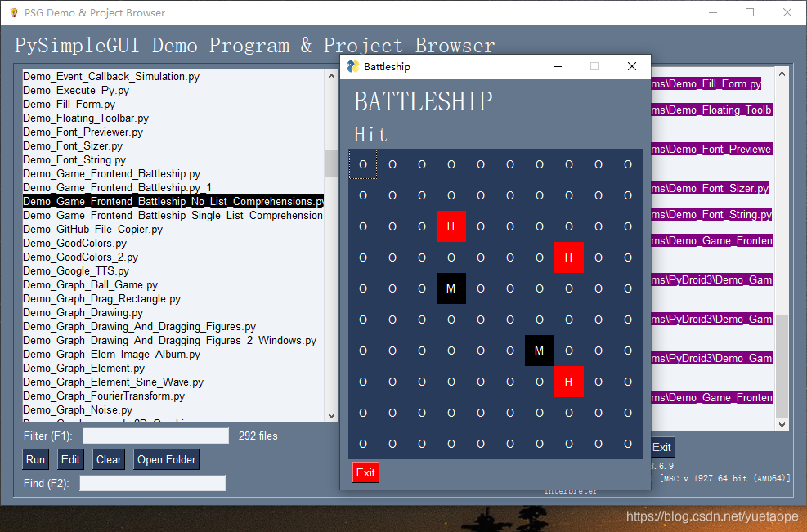Click file list scrollbar up arrow
This screenshot has width=807, height=532.
(x=331, y=76)
